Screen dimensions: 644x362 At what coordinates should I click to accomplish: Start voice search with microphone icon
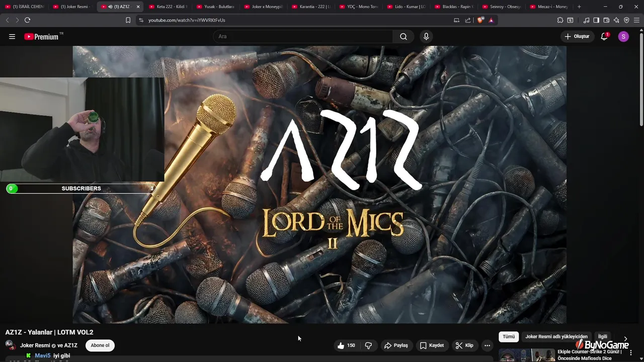point(426,36)
